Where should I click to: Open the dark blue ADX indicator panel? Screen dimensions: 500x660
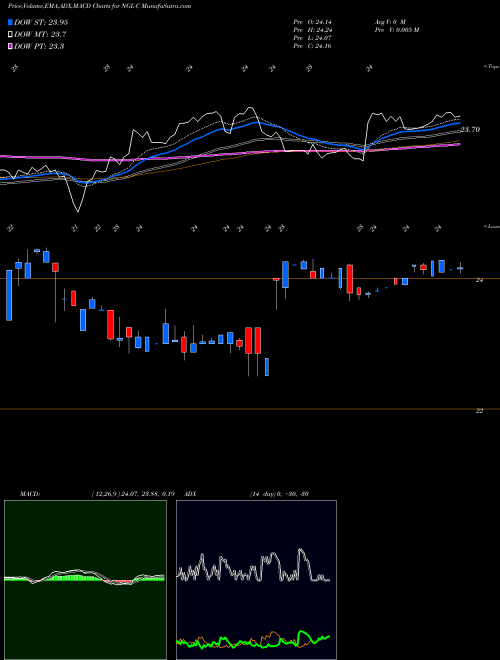[x=256, y=580]
